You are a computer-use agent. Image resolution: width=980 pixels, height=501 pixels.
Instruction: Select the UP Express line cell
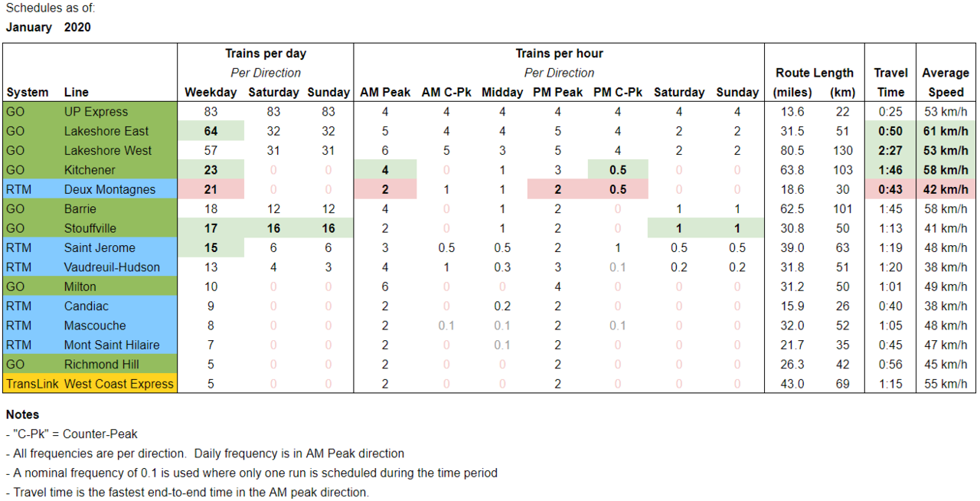96,112
